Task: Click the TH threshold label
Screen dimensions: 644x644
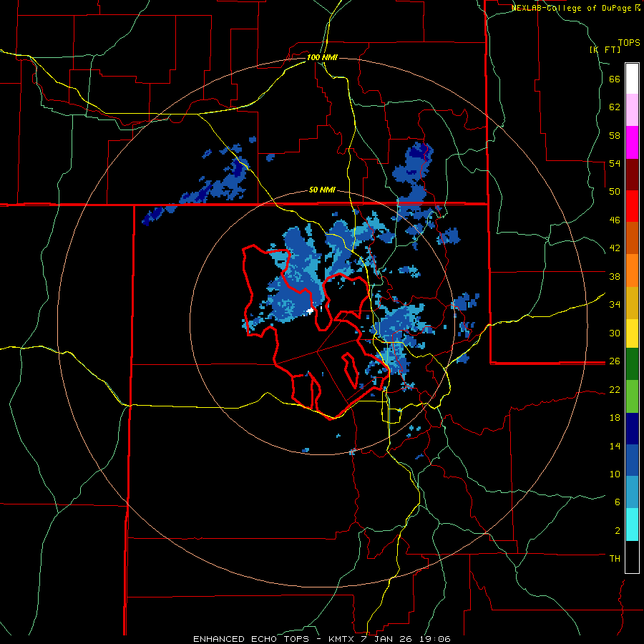Action: coord(615,559)
